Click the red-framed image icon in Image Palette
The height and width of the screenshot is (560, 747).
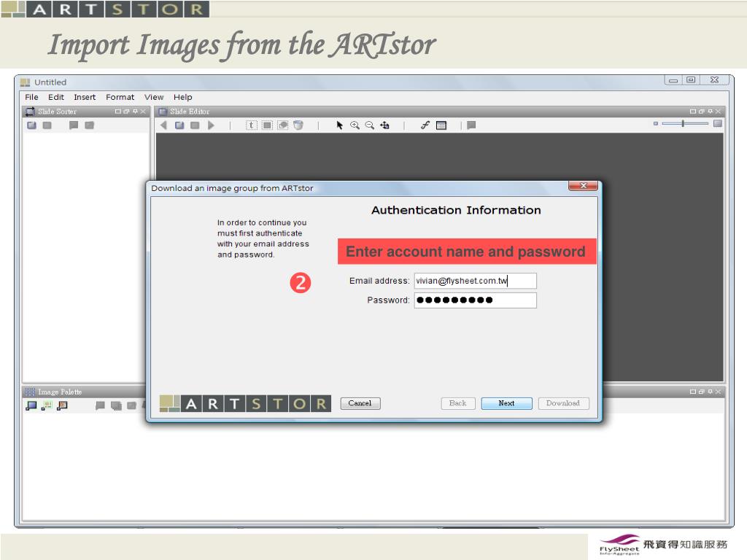[x=62, y=405]
